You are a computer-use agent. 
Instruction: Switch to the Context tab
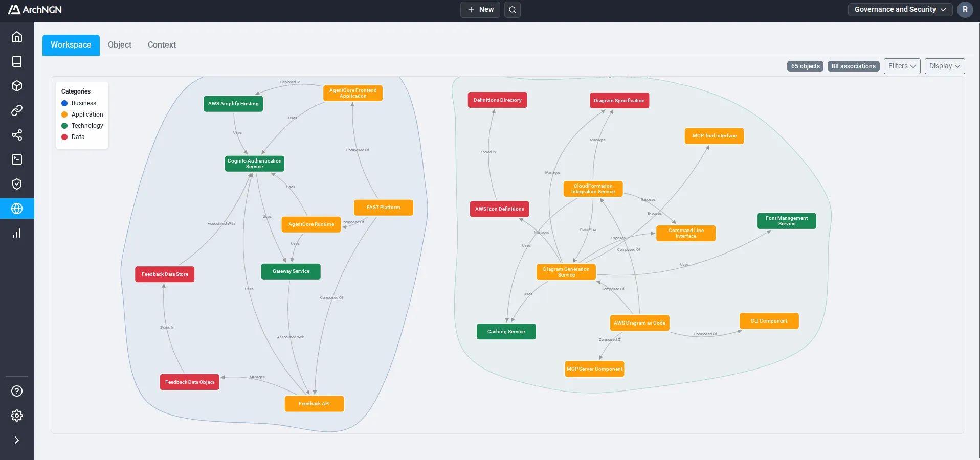pos(162,45)
